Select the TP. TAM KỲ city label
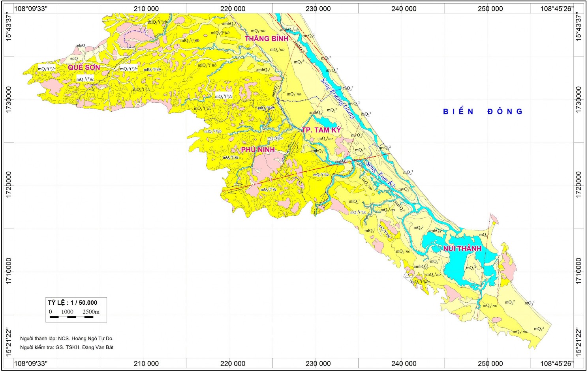This screenshot has width=588, height=371. (321, 130)
